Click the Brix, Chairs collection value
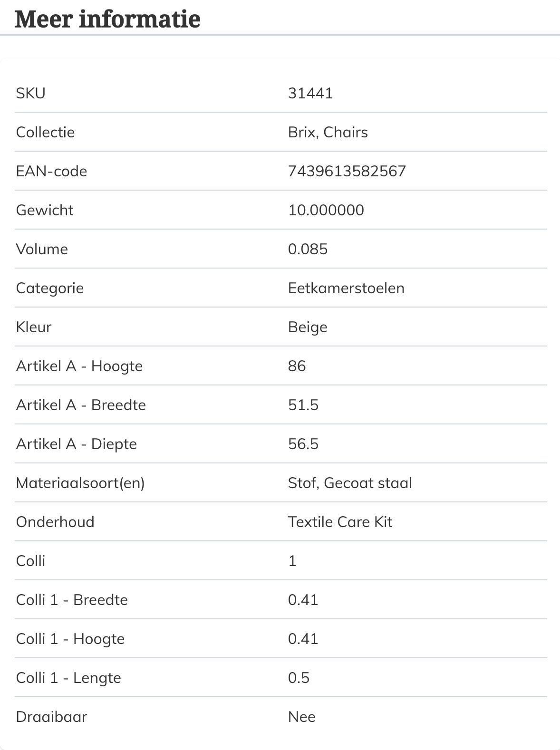 click(x=328, y=132)
